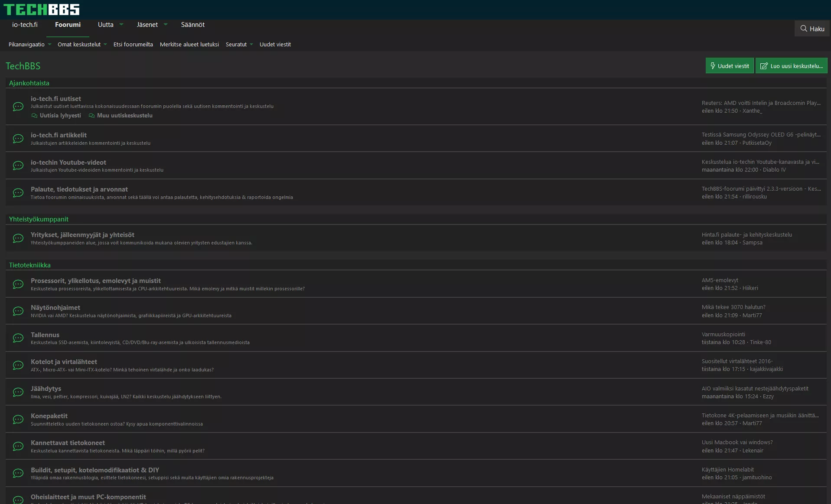
Task: Open the Tallennus forum title
Action: [45, 335]
